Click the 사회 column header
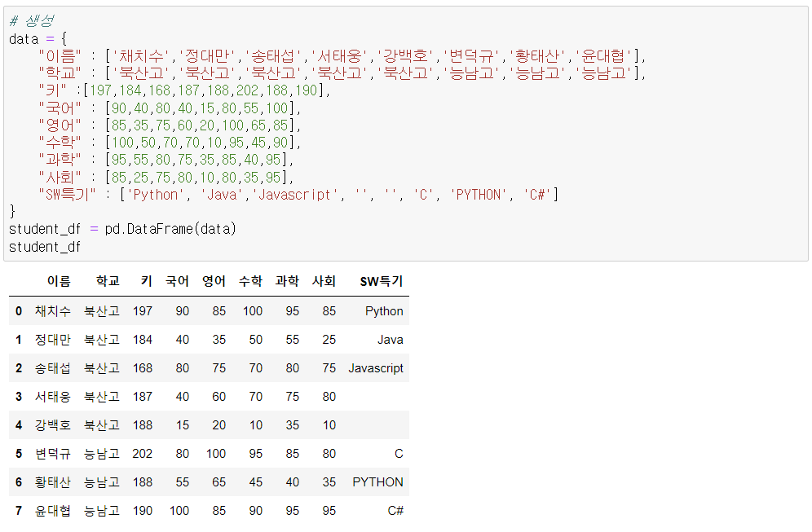This screenshot has width=812, height=532. point(324,282)
